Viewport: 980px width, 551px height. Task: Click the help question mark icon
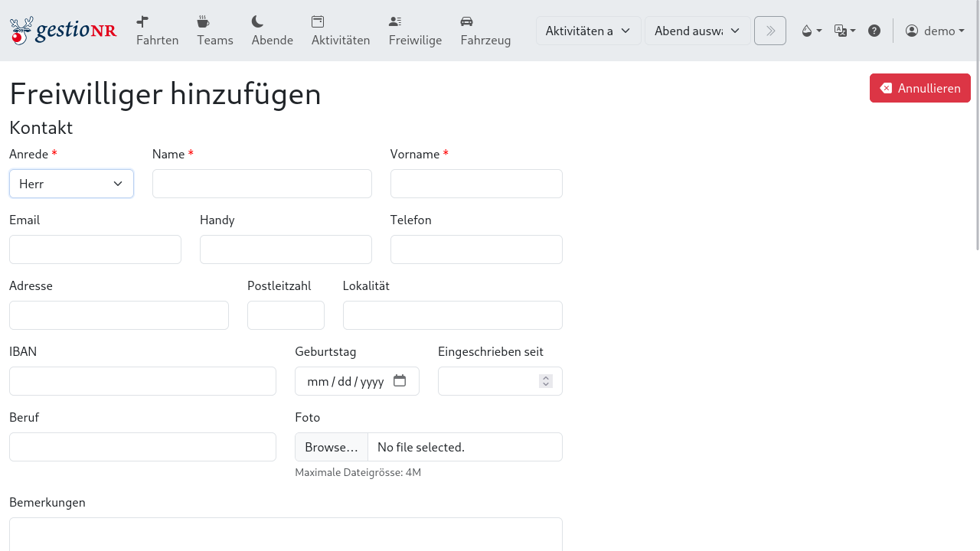pos(874,31)
